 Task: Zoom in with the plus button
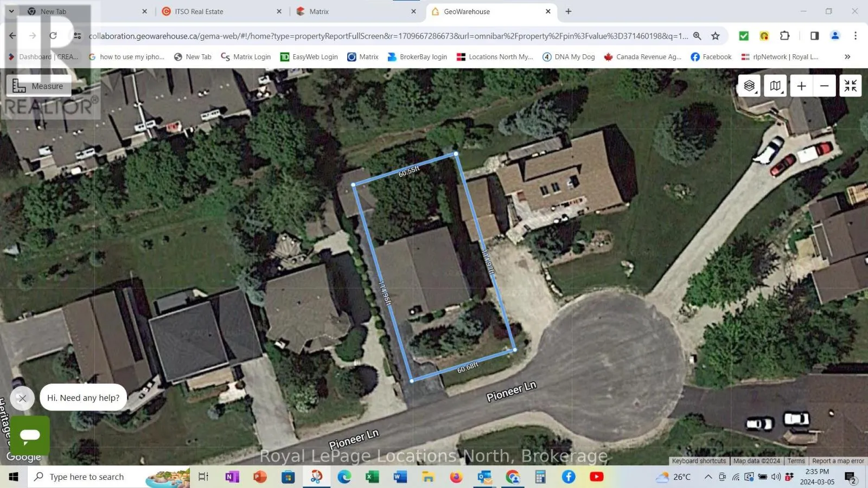tap(801, 86)
